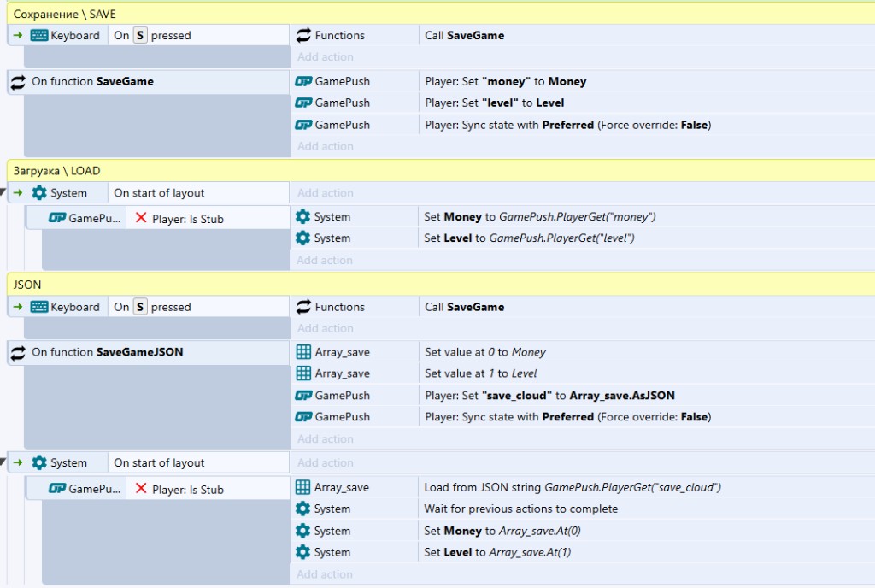This screenshot has width=875, height=588.
Task: Click Array_save icon for Set value at 1
Action: tap(303, 373)
